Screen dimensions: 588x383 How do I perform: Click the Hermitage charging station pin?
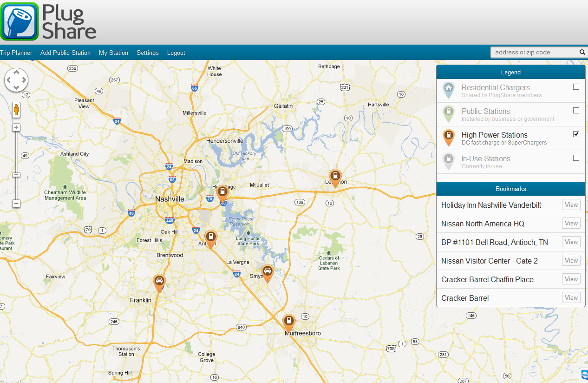coord(223,192)
